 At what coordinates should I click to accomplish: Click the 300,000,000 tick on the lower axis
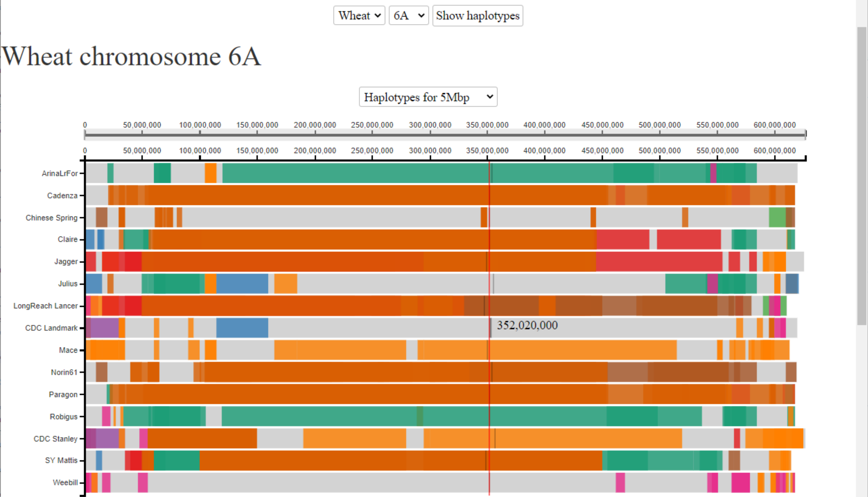[x=430, y=151]
